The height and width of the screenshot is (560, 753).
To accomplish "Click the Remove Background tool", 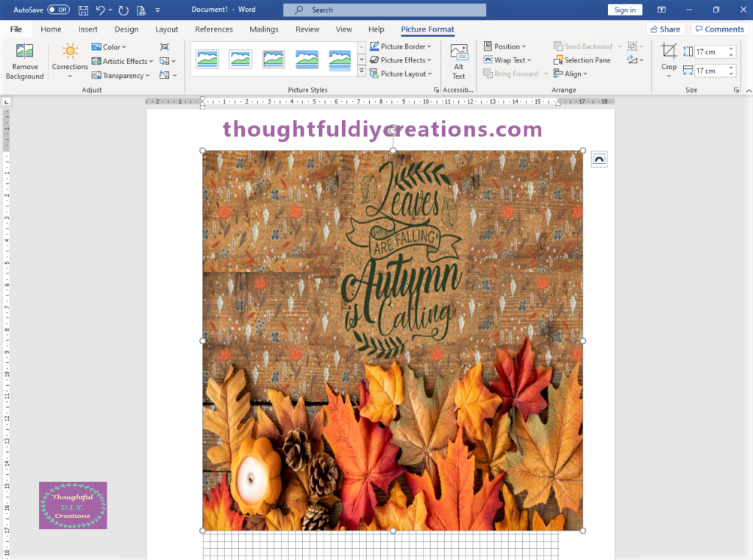I will (25, 62).
